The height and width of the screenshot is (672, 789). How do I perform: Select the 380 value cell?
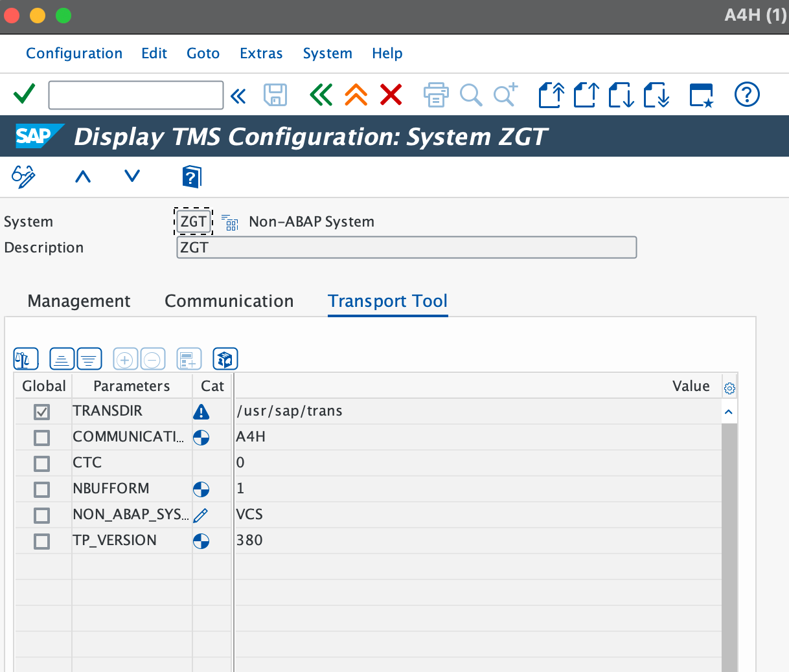click(x=478, y=541)
